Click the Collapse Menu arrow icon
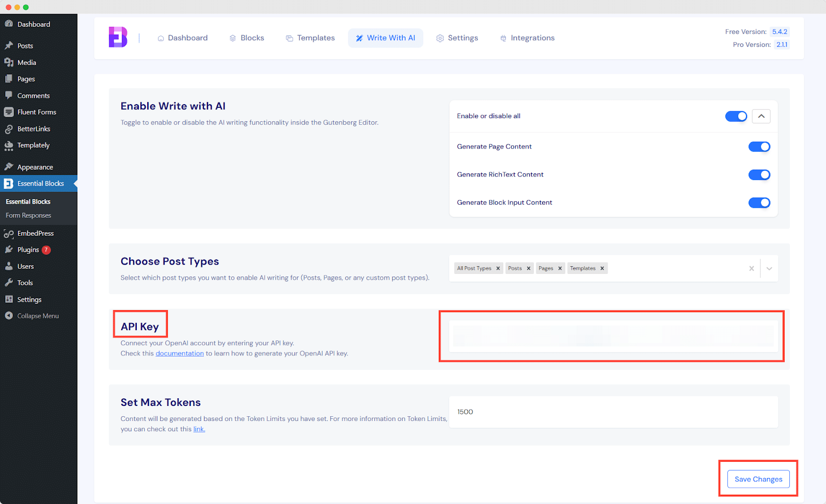This screenshot has height=504, width=826. pos(9,316)
